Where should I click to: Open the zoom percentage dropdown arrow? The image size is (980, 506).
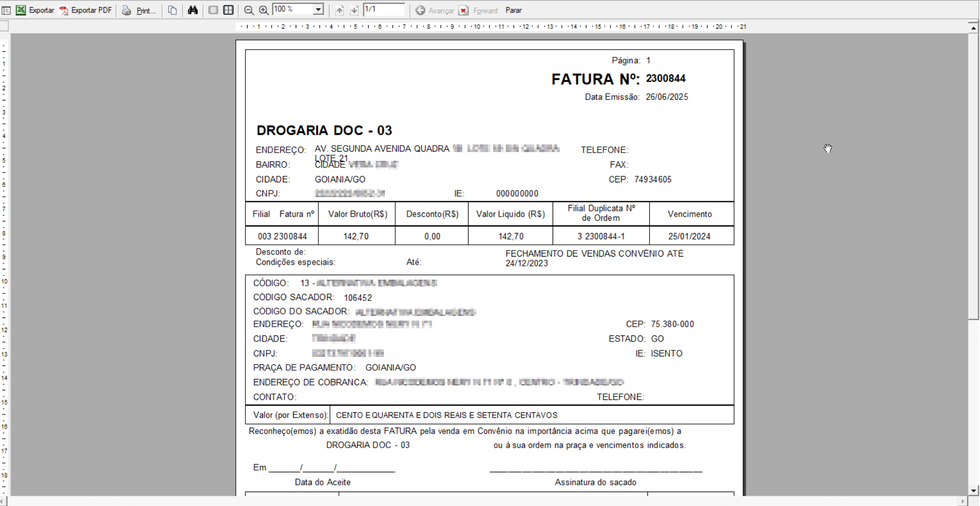click(318, 10)
